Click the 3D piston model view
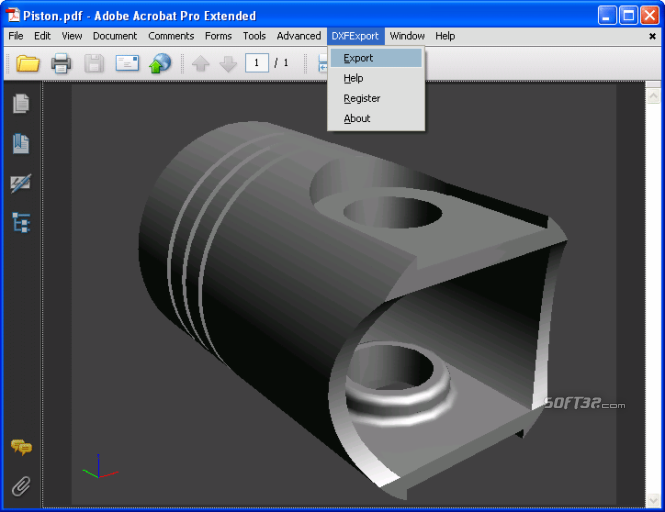The image size is (665, 512). click(352, 310)
